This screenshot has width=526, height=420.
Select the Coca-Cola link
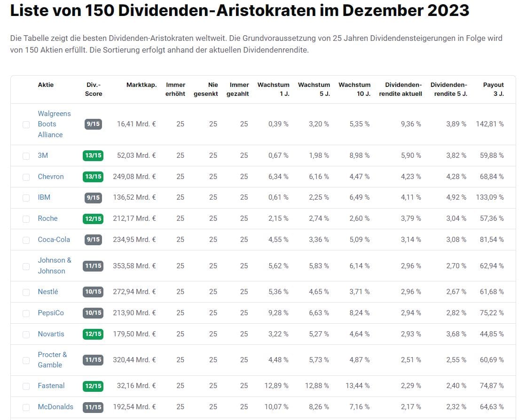(x=53, y=240)
